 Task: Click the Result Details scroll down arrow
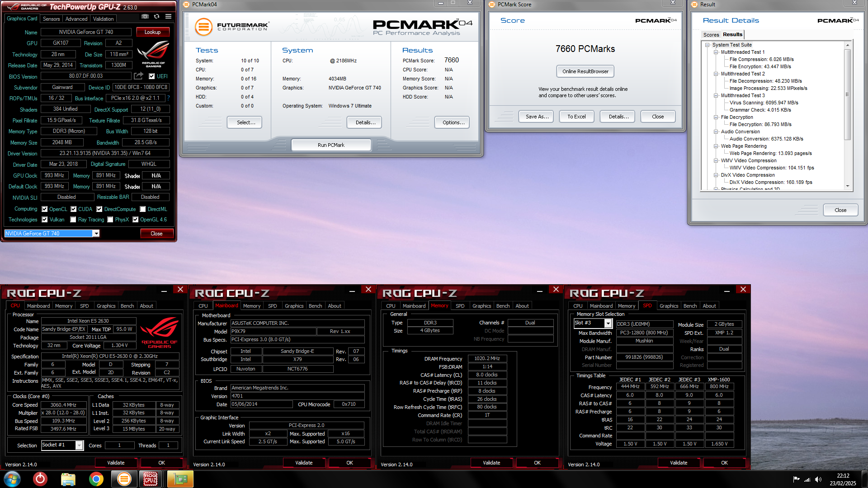[847, 186]
